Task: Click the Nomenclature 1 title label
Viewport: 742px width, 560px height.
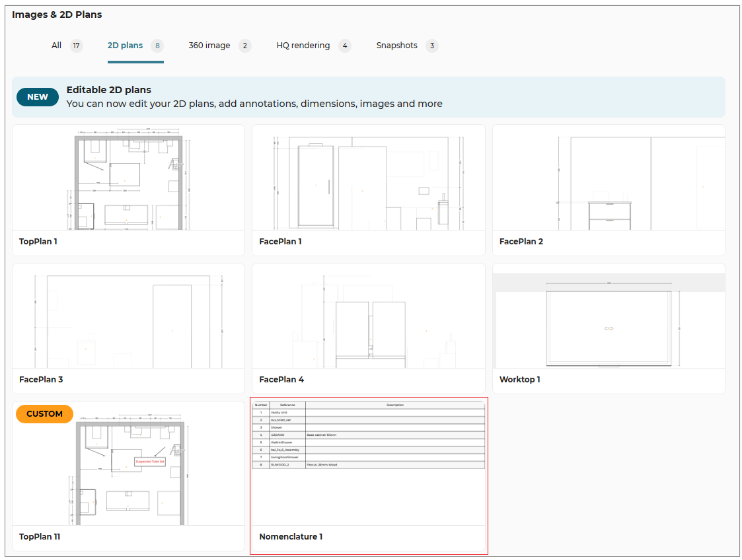Action: (x=291, y=537)
